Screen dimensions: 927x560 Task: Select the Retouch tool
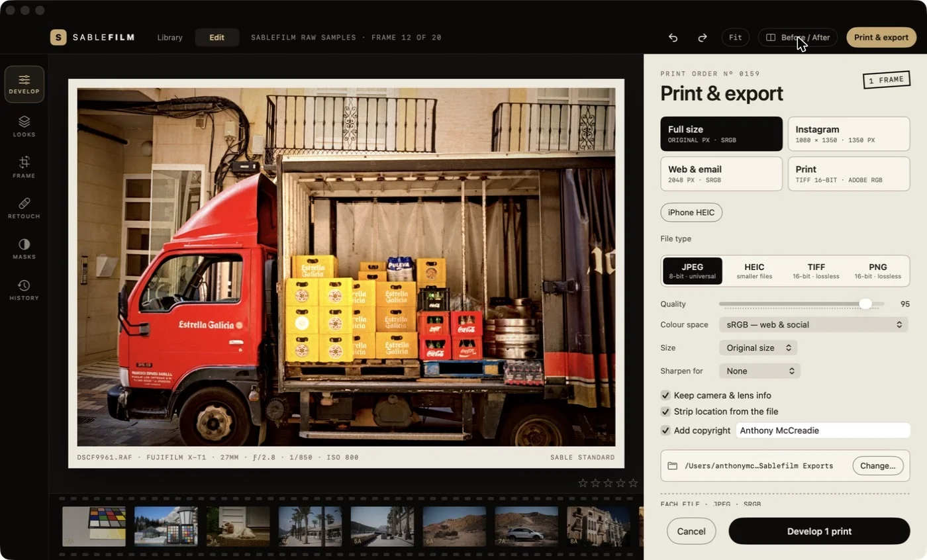click(24, 208)
